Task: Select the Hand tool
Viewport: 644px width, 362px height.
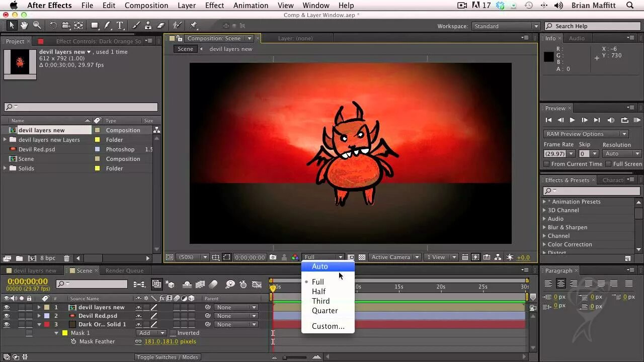Action: tap(24, 25)
